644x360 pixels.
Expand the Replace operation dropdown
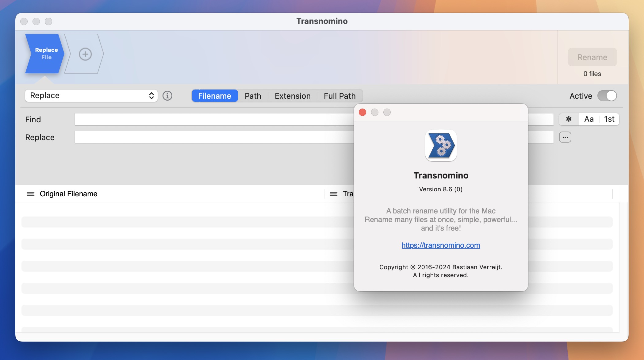[91, 95]
